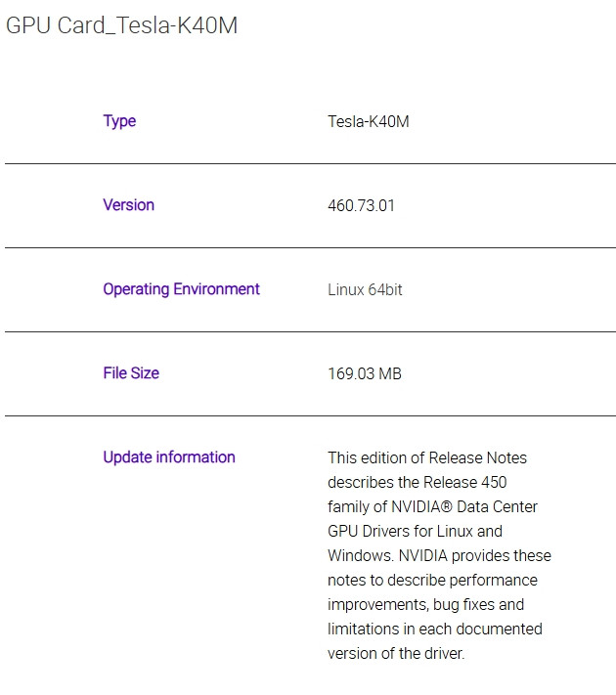
Task: Click the Update information label
Action: pyautogui.click(x=169, y=457)
